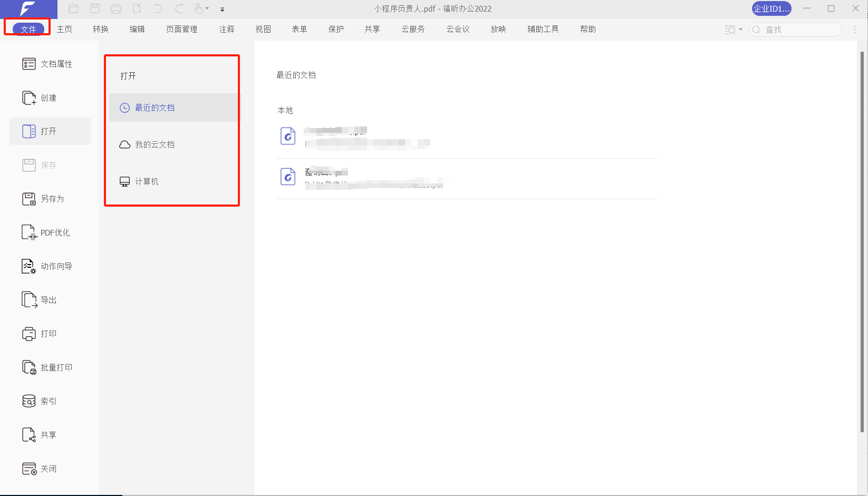The height and width of the screenshot is (496, 868).
Task: Expand the hand tool dropdown arrow
Action: (x=207, y=8)
